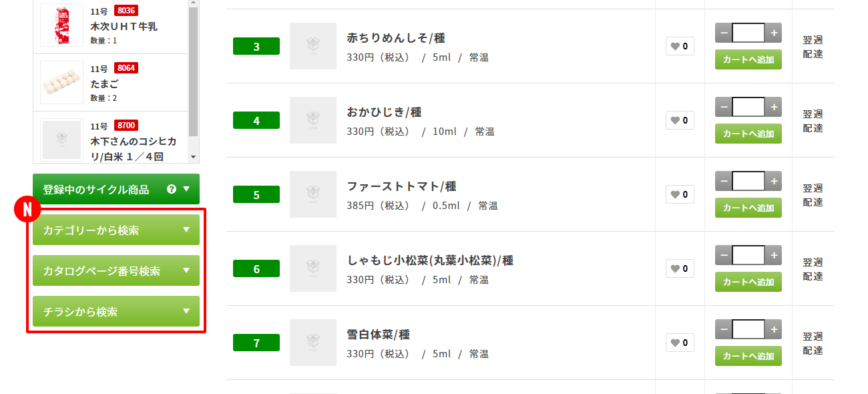The image size is (868, 394).
Task: Toggle heart icon for ファーストトマト/種
Action: coord(680,194)
